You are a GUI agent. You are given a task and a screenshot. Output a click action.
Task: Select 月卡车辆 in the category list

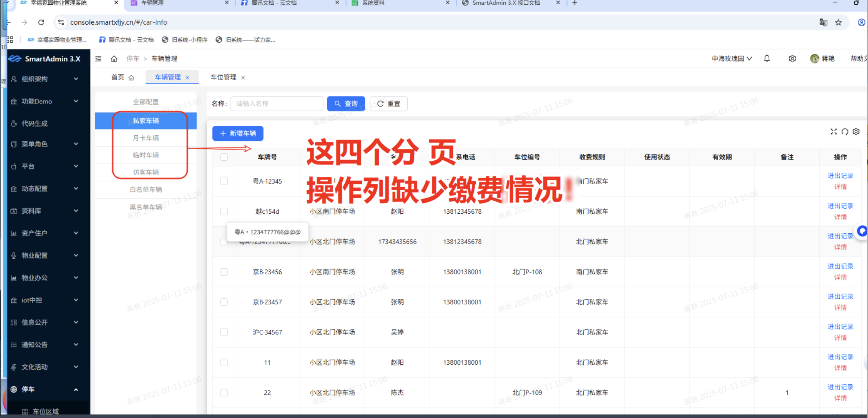click(146, 138)
